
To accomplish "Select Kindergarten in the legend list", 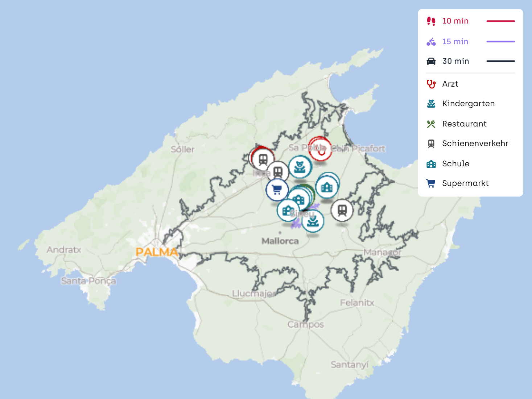I will coord(468,104).
